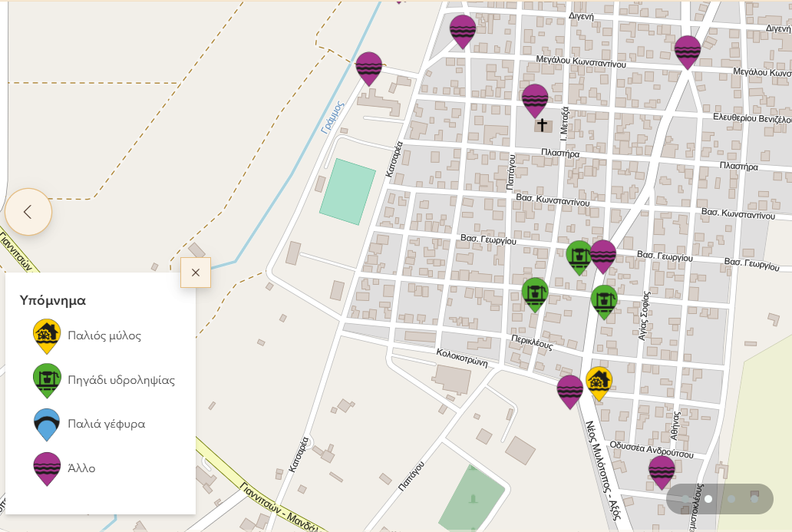Jump to the last pagination dot
The height and width of the screenshot is (532, 792).
[754, 499]
